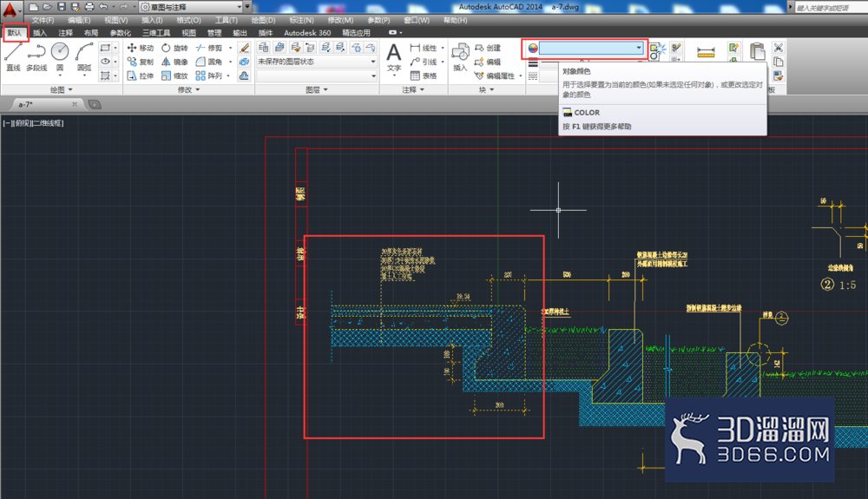868x499 pixels.
Task: Click the Linear dimension (线性) tool
Action: coord(424,48)
